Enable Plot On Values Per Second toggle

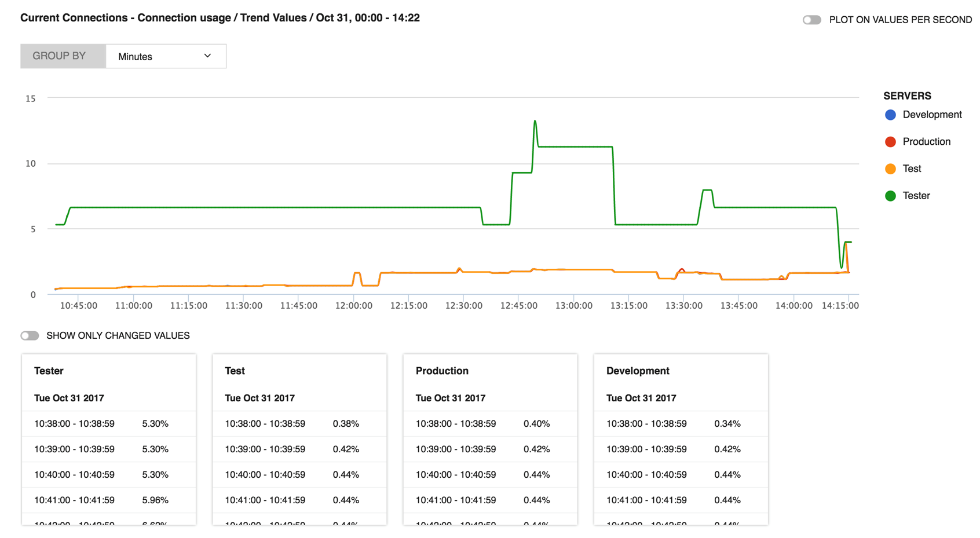pyautogui.click(x=811, y=20)
